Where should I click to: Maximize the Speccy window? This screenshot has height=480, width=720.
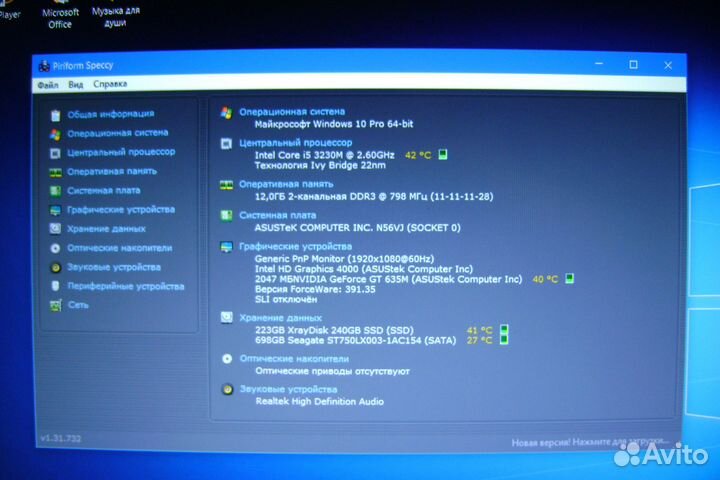(634, 65)
